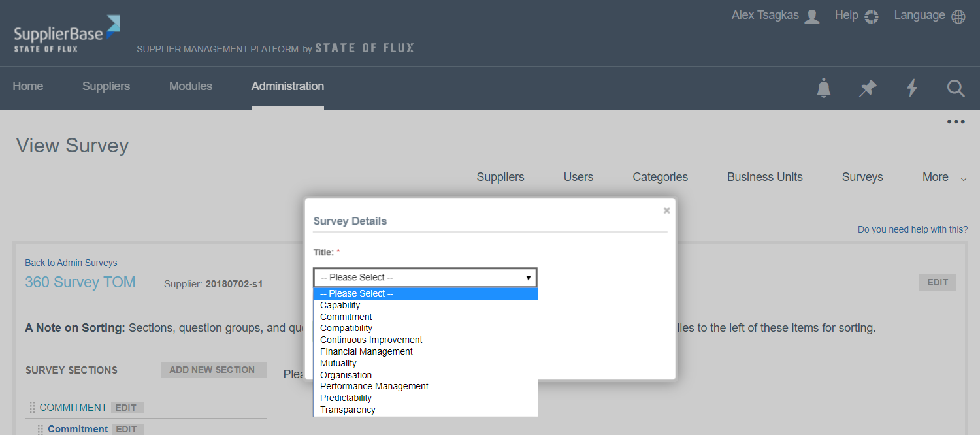
Task: Open the three-dots more options icon
Action: tap(956, 121)
